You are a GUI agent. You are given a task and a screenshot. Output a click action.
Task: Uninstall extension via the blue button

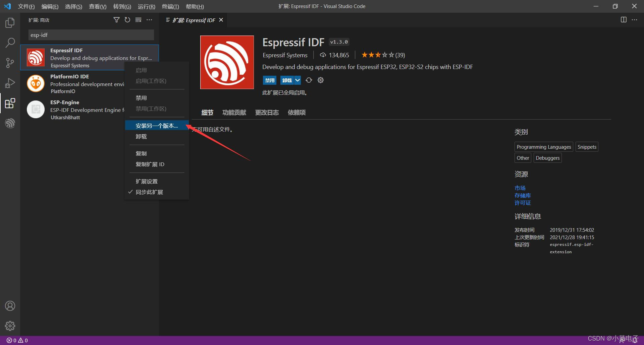coord(287,80)
